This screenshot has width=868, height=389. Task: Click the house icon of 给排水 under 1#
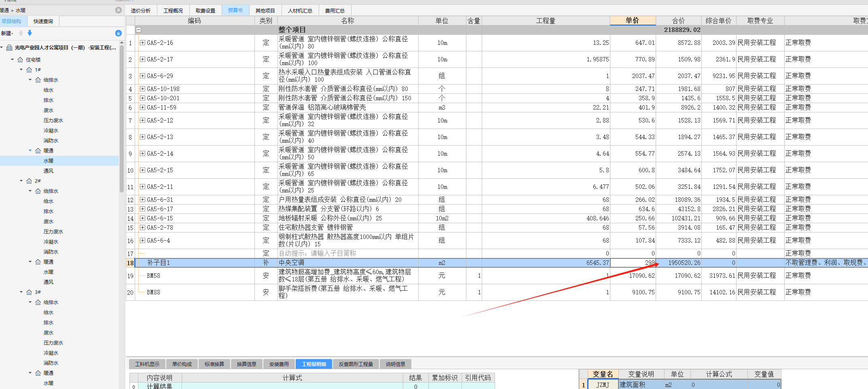[x=38, y=80]
